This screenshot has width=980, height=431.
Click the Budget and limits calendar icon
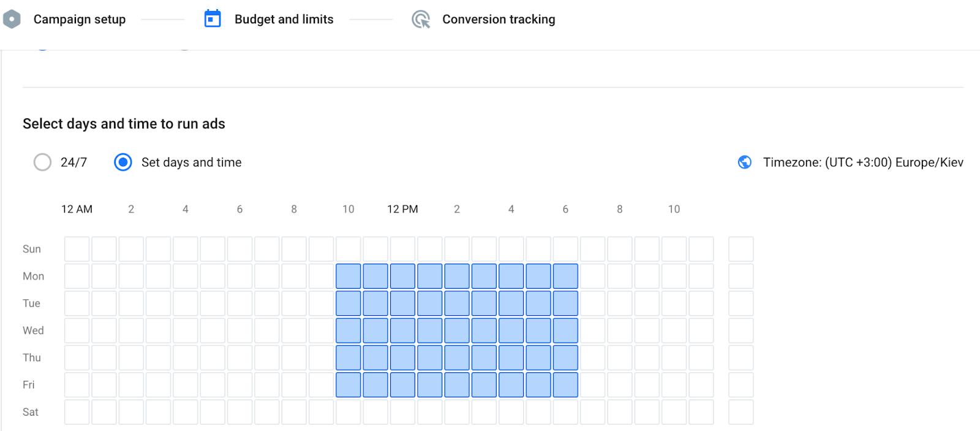[x=213, y=19]
